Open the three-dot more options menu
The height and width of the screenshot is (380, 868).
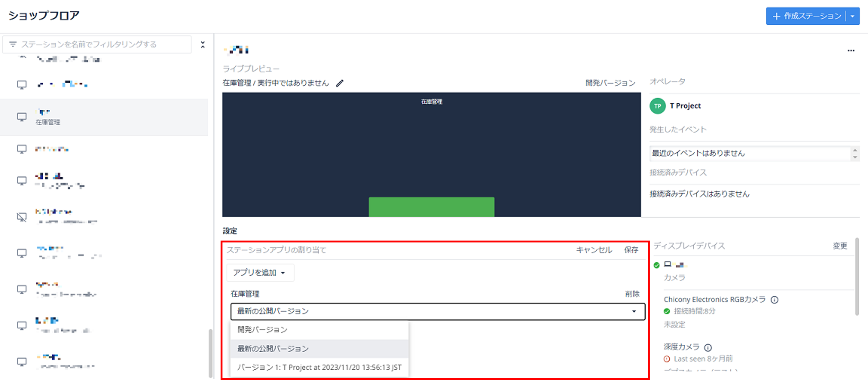(851, 50)
